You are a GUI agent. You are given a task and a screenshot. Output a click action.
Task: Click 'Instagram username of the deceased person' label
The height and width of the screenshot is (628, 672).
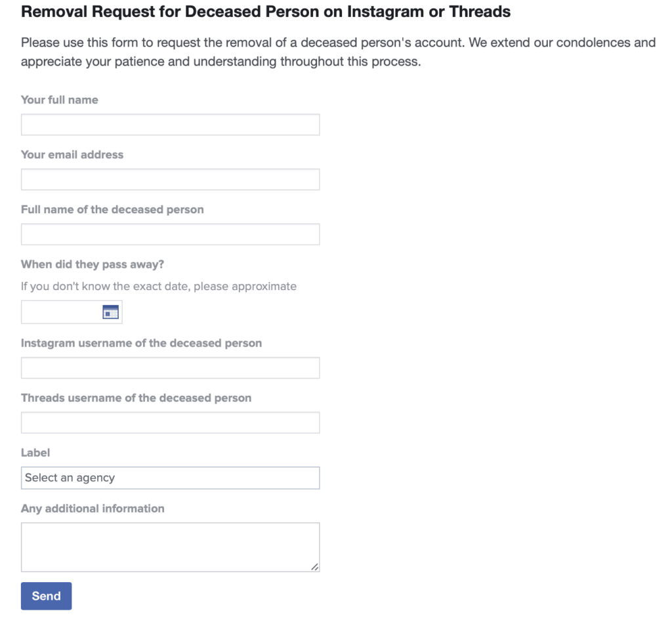[x=141, y=343]
